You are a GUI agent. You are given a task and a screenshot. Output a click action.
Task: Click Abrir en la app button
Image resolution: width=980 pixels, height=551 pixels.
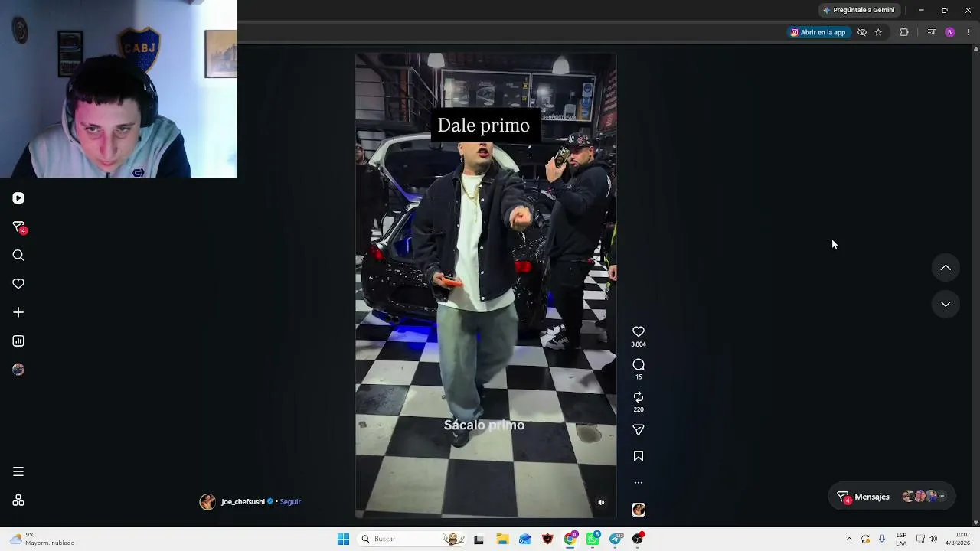[818, 32]
